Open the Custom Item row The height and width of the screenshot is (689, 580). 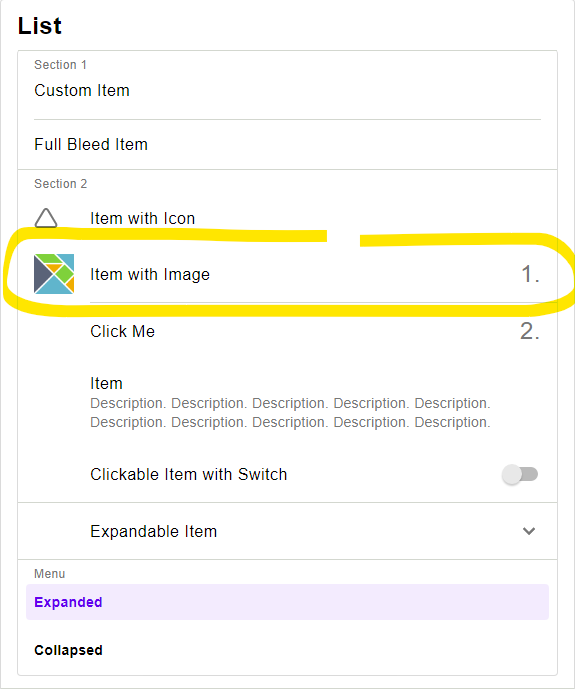[287, 91]
